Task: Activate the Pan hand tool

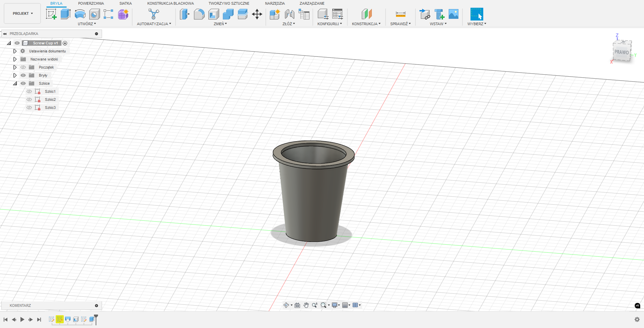Action: click(306, 305)
